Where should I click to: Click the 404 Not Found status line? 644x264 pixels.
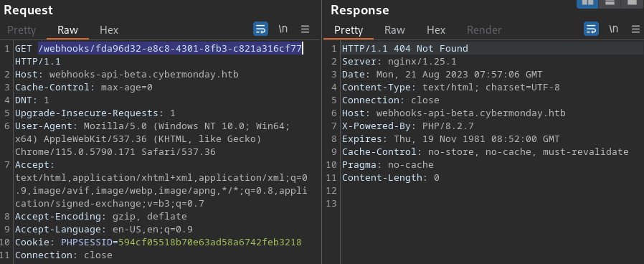[405, 49]
